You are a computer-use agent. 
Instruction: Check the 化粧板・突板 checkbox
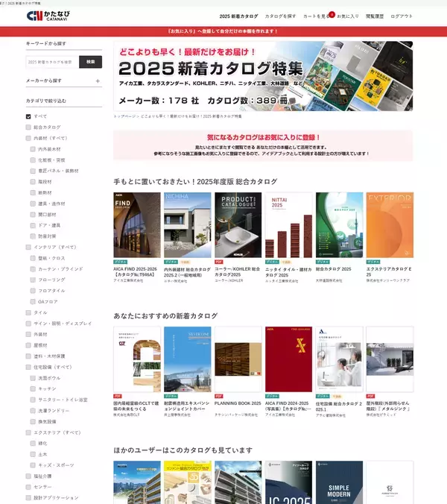pos(33,160)
